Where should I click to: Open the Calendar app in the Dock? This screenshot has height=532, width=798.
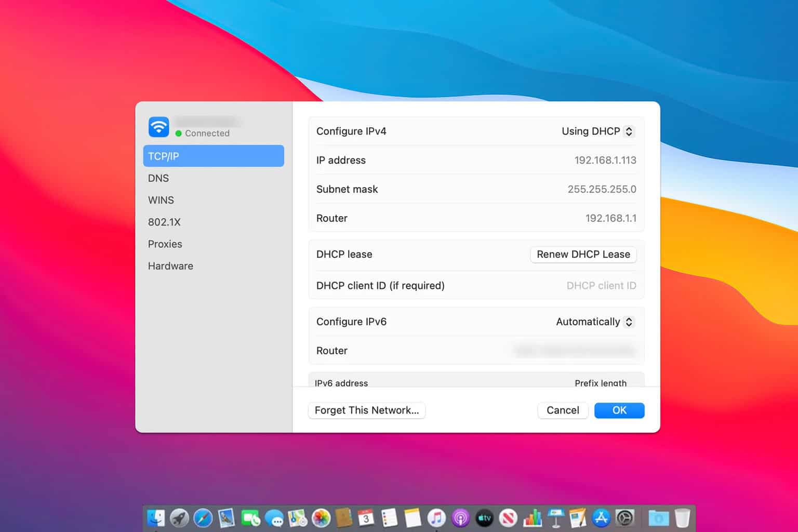tap(366, 518)
